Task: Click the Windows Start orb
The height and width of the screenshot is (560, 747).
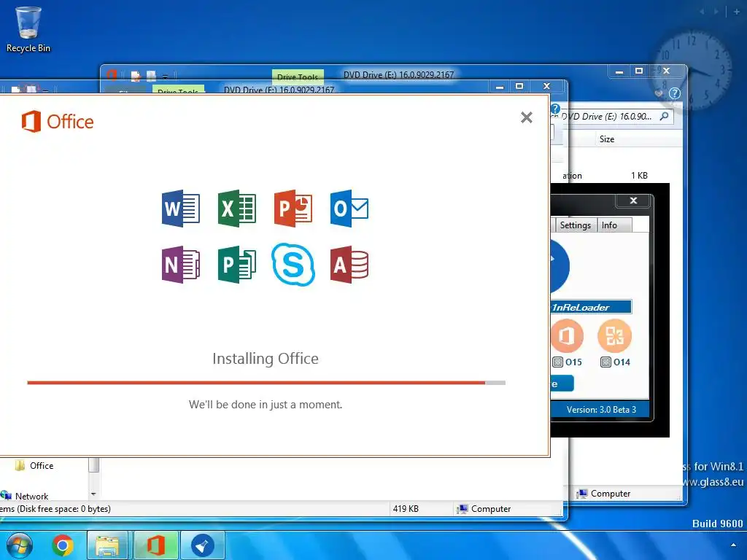Action: click(19, 545)
